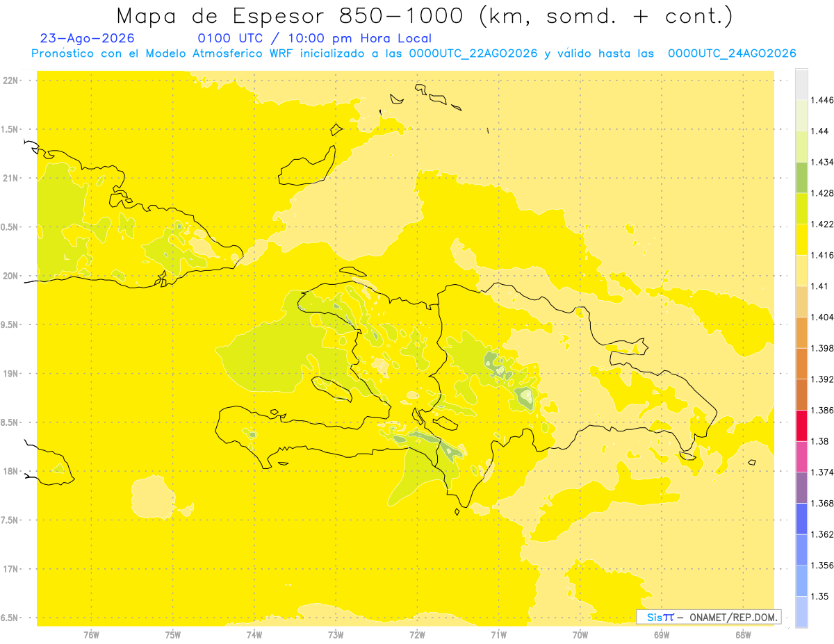Click the "Pronóstico con el Modelo Atmósferico WRF" text
The image size is (834, 644).
pyautogui.click(x=165, y=53)
